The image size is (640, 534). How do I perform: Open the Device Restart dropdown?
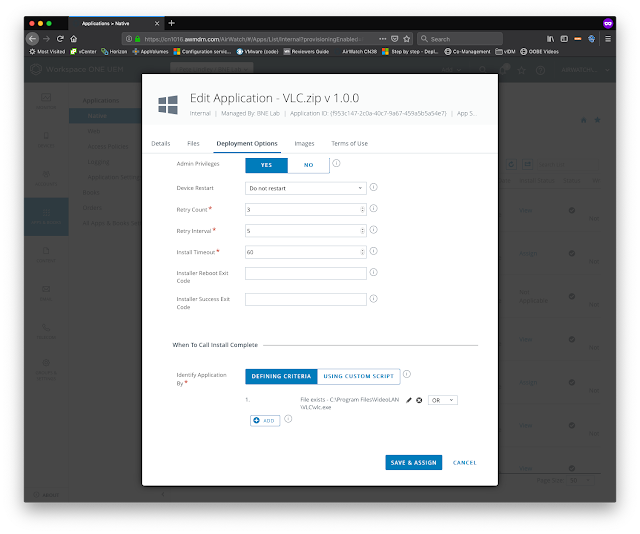(306, 188)
